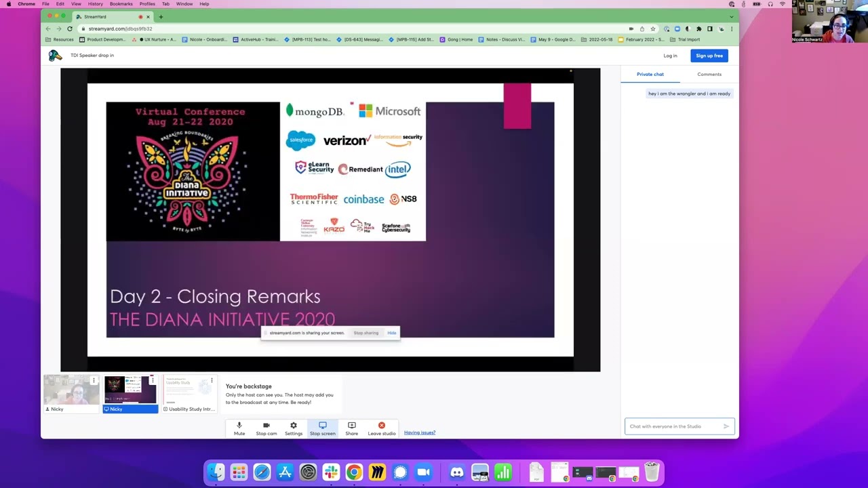The width and height of the screenshot is (868, 488).
Task: Switch to the Comments tab
Action: [x=709, y=74]
